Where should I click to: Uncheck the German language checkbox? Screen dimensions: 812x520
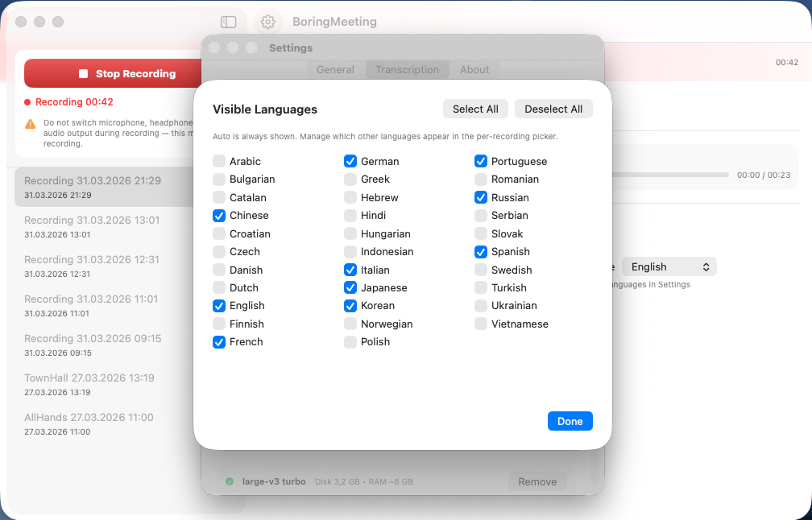pos(350,161)
